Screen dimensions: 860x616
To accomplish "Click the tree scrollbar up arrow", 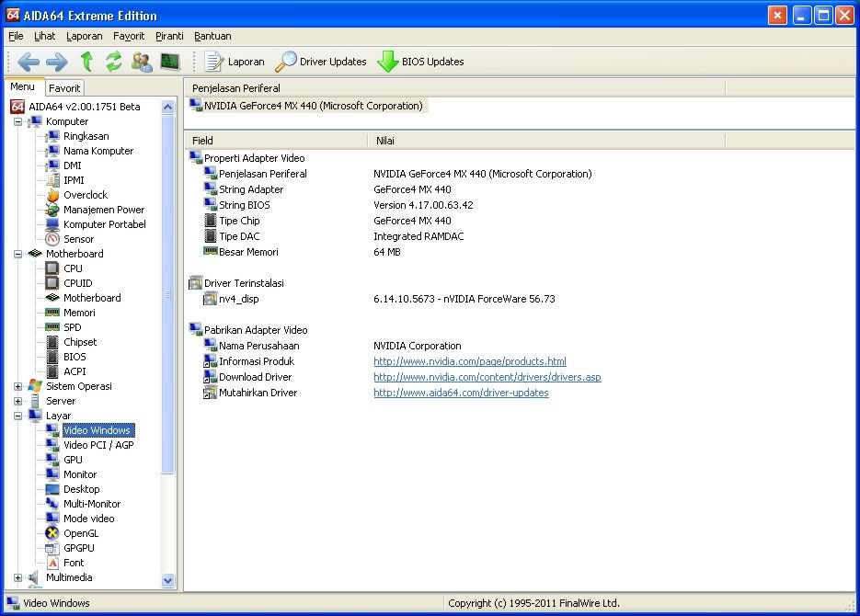I will pos(167,107).
